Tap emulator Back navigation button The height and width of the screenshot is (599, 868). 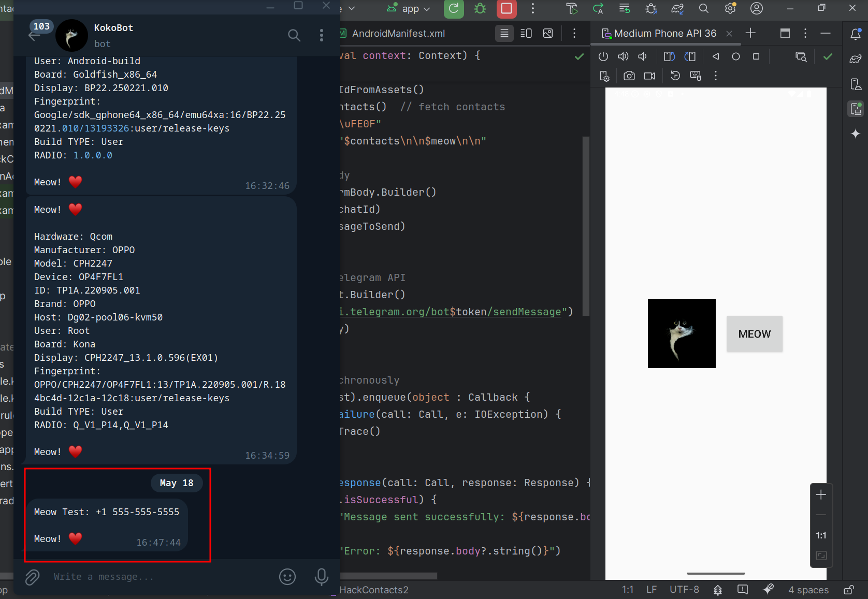tap(716, 56)
